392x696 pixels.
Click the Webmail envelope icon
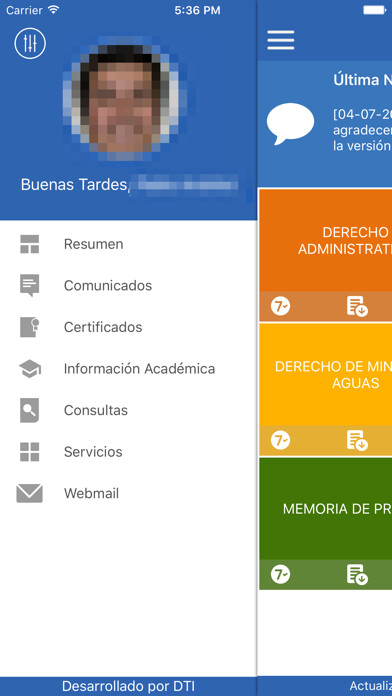point(30,493)
